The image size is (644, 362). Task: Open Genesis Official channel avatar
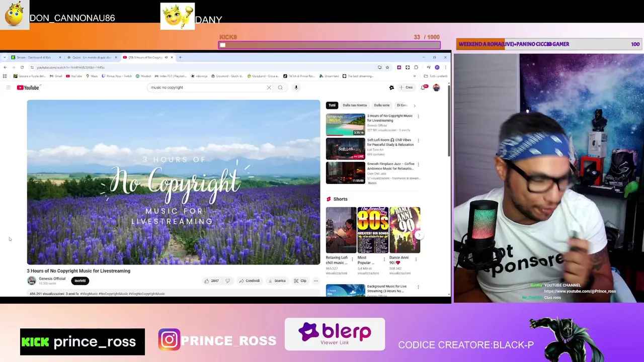(32, 281)
